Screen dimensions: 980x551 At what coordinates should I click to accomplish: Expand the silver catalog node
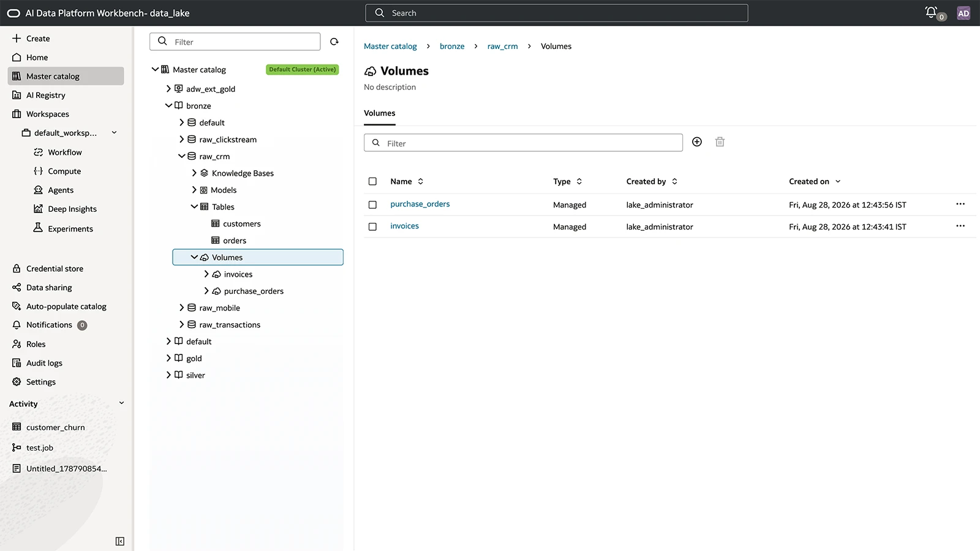tap(168, 375)
